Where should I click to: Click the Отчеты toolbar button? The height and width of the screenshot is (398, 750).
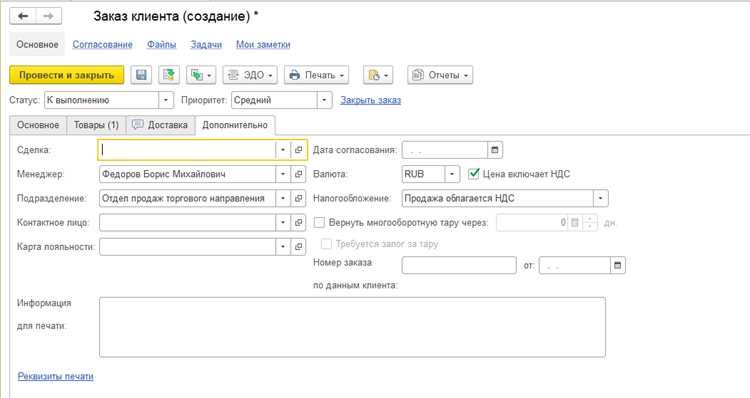point(440,75)
